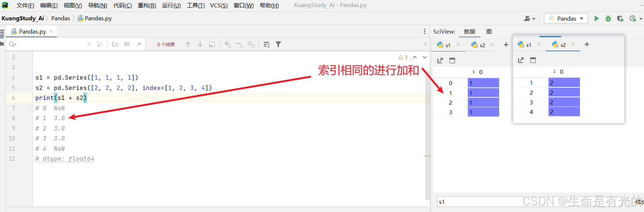Open the 文件(F) menu
Viewport: 644px width, 212px height.
click(25, 5)
